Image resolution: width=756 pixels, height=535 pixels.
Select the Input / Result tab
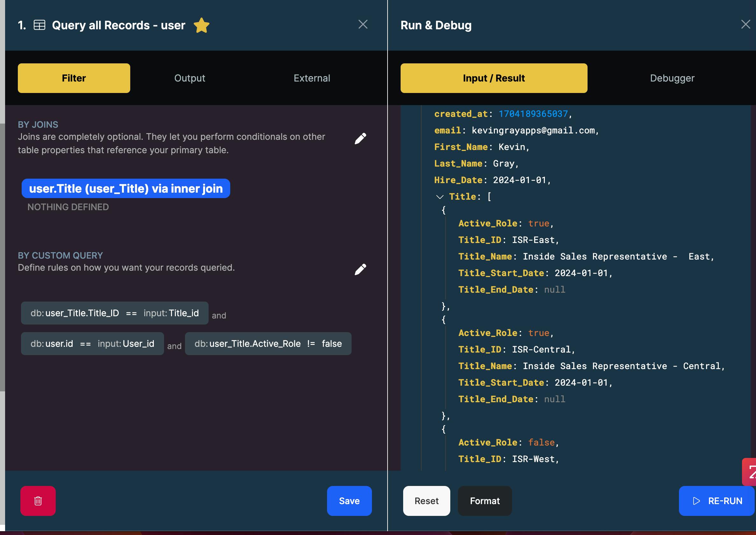(x=494, y=78)
